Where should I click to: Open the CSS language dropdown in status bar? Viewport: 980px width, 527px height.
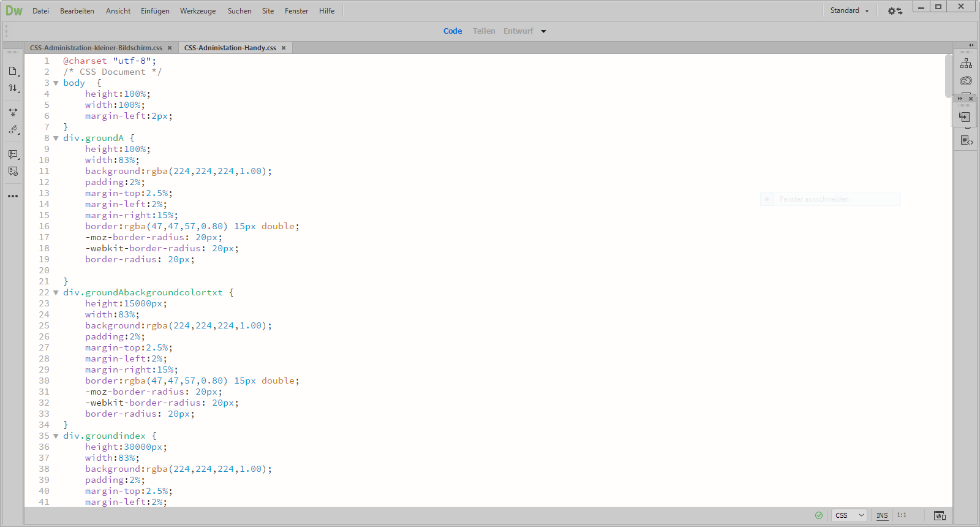pyautogui.click(x=850, y=515)
